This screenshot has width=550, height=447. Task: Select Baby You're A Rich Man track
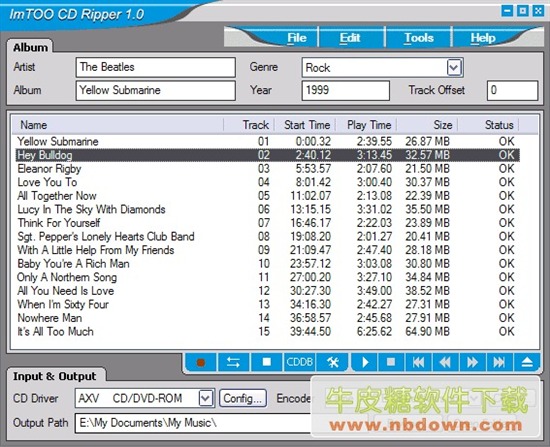tap(268, 263)
